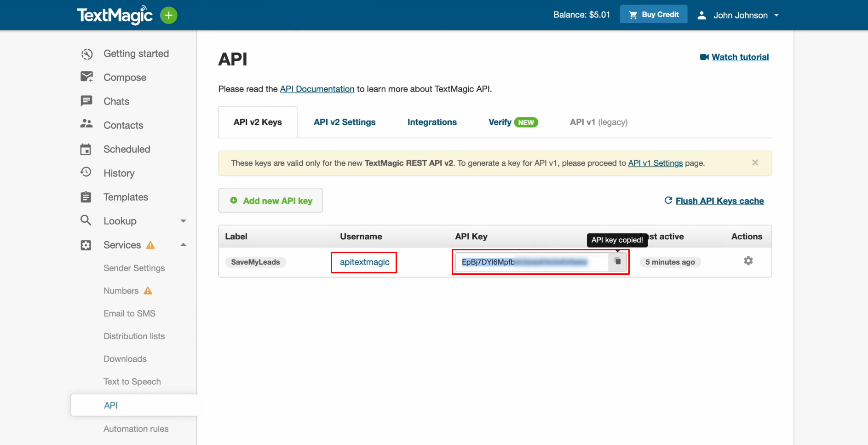Click the Buy Credit button
Image resolution: width=868 pixels, height=445 pixels.
[x=653, y=14]
